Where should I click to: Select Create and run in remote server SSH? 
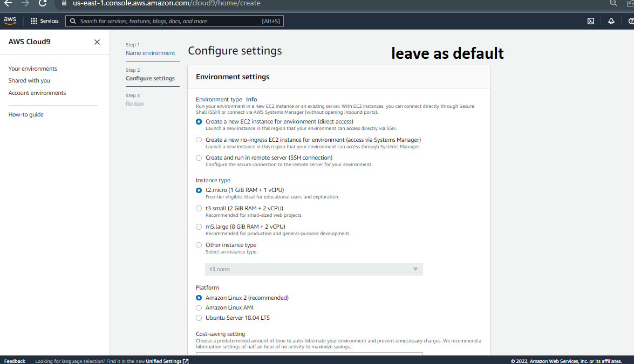tap(199, 158)
